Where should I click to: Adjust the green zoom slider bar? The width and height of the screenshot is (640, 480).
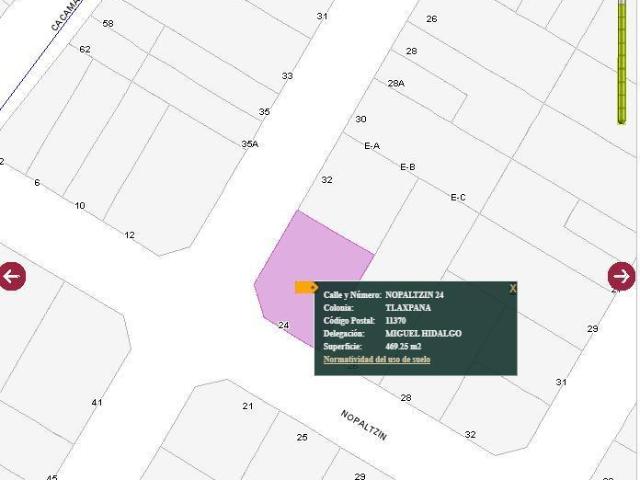click(622, 61)
